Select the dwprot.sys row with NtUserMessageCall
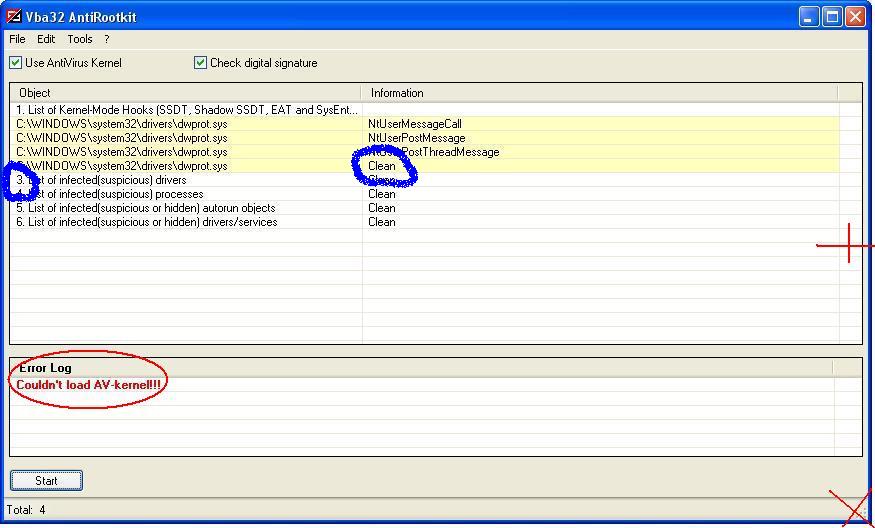Image resolution: width=875 pixels, height=528 pixels. coord(424,124)
